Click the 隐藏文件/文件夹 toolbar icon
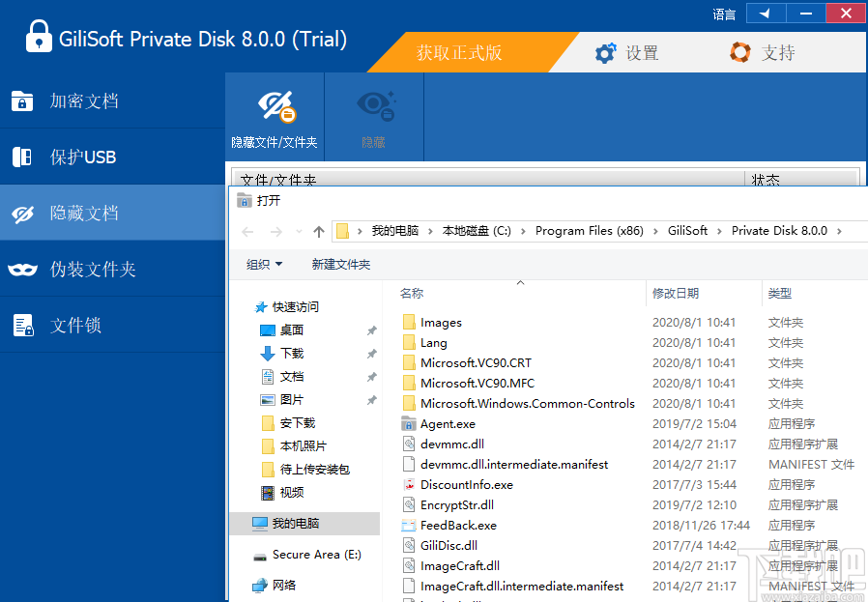 274,116
